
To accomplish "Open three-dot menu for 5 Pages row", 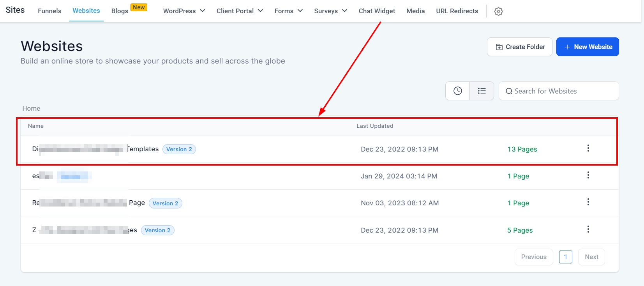I will tap(588, 230).
